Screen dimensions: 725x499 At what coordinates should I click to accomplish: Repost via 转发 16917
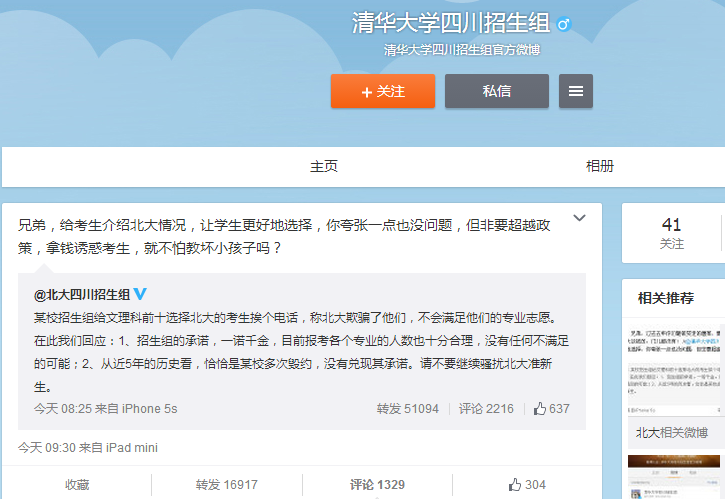(x=227, y=484)
